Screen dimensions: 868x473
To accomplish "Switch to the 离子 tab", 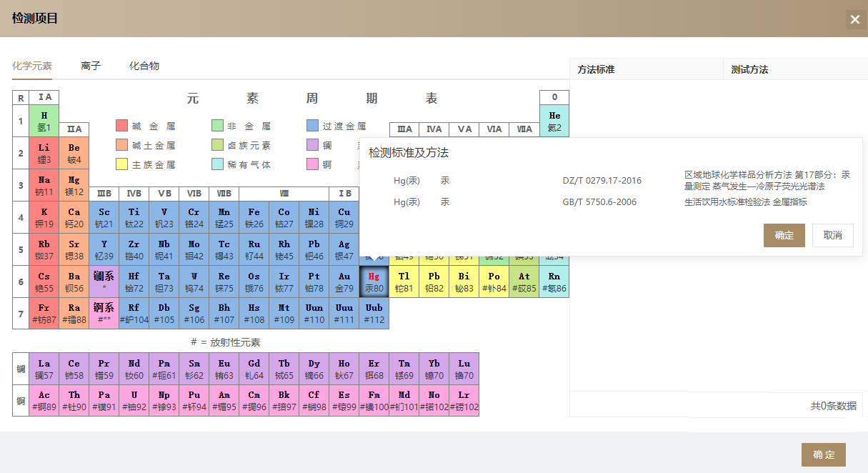I will [91, 66].
